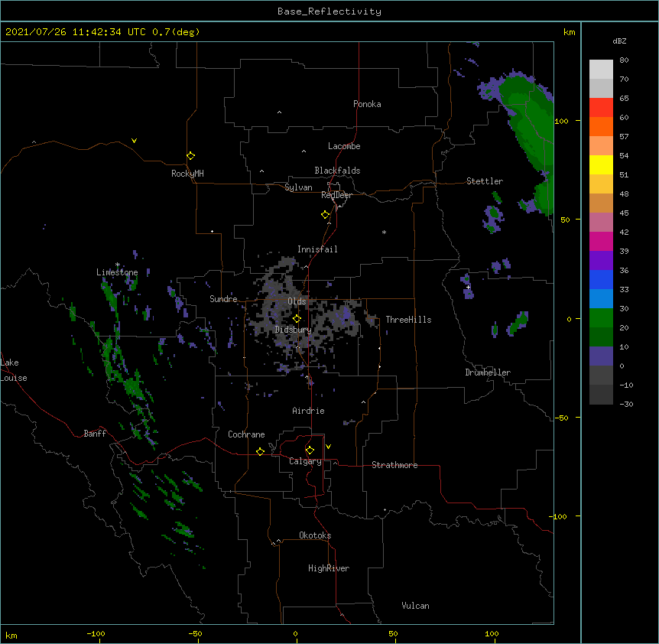The height and width of the screenshot is (644, 659).
Task: Click the asterisk marker above Limestone
Action: 118,265
